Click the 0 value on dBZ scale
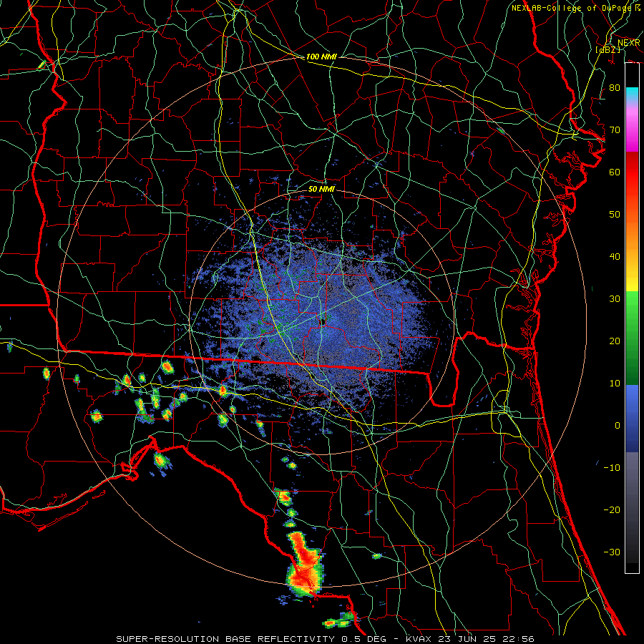Viewport: 644px width, 644px height. click(618, 426)
